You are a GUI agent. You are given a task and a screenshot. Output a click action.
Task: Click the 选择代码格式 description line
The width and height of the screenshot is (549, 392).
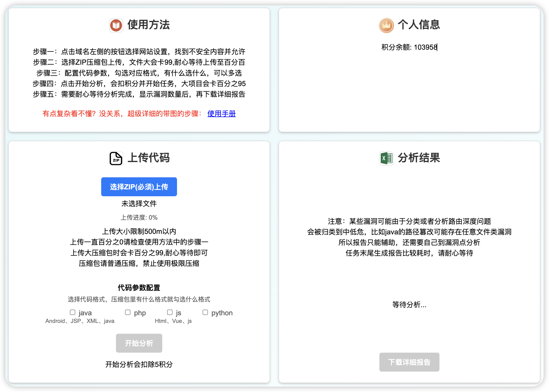(x=139, y=299)
